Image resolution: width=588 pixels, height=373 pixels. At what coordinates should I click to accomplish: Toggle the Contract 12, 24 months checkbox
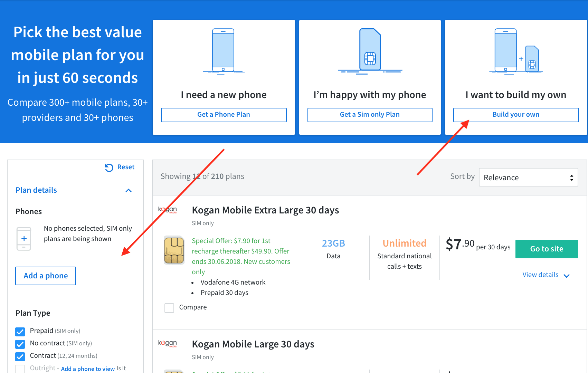click(20, 356)
